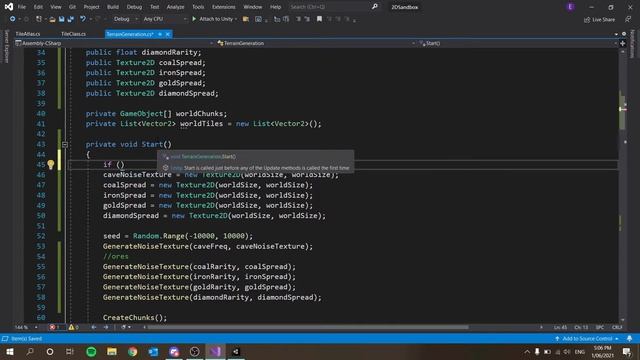Open Spotify from the taskbar

tap(91, 351)
